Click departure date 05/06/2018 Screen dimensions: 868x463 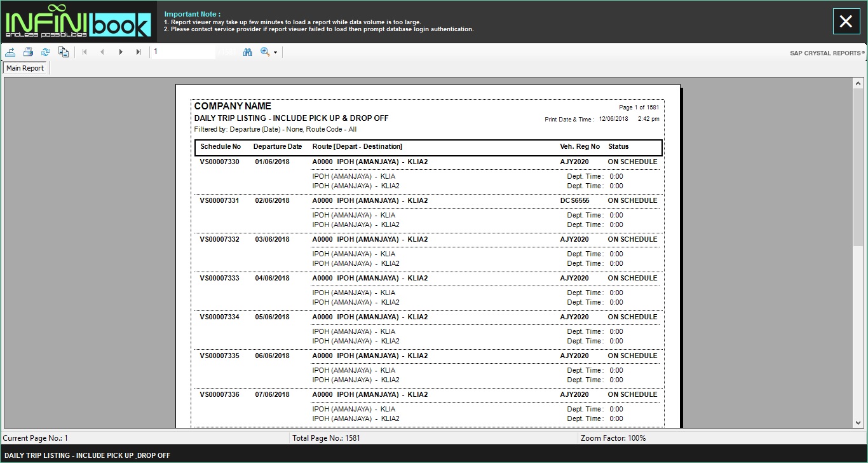tap(272, 317)
